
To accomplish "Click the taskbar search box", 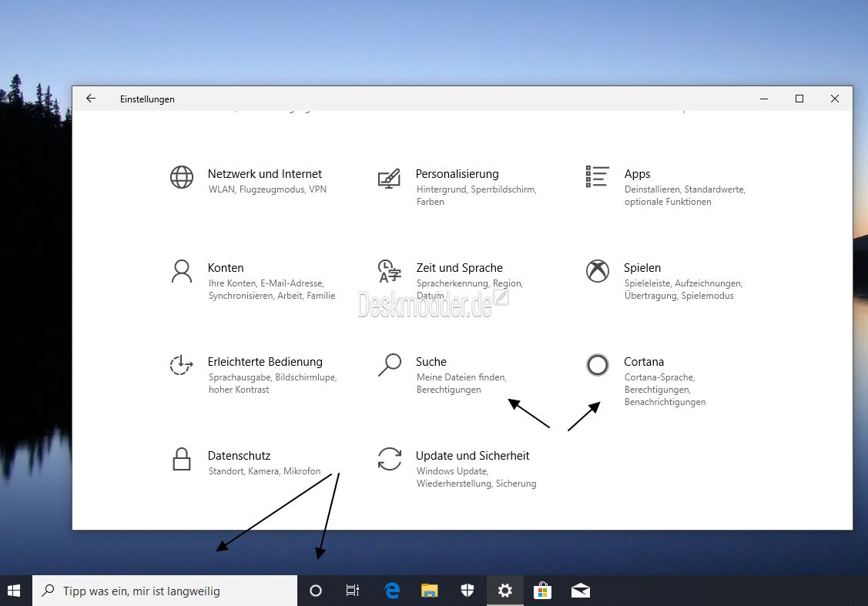I will coord(165,591).
